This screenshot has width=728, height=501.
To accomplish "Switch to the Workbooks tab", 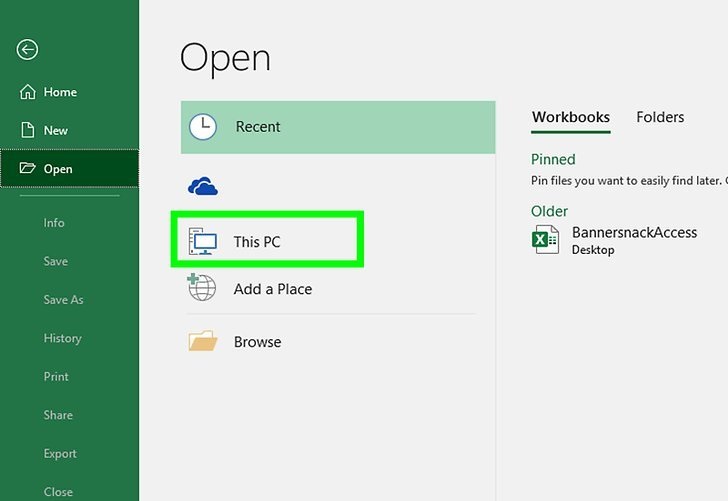I will 570,117.
